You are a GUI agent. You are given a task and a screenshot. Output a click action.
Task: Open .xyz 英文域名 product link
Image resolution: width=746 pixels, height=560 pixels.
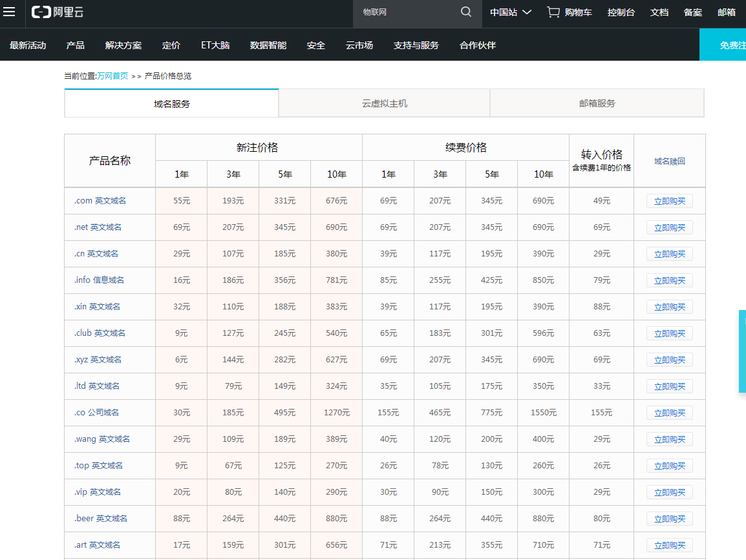point(98,360)
